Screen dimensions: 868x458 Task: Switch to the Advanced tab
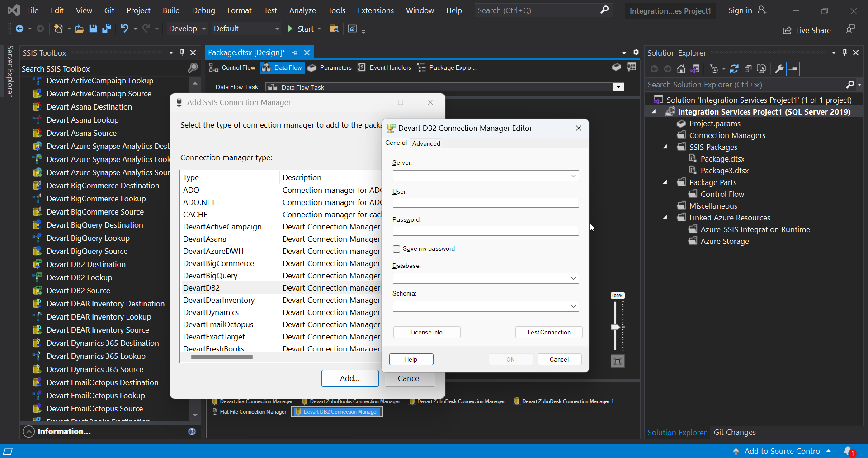click(426, 143)
